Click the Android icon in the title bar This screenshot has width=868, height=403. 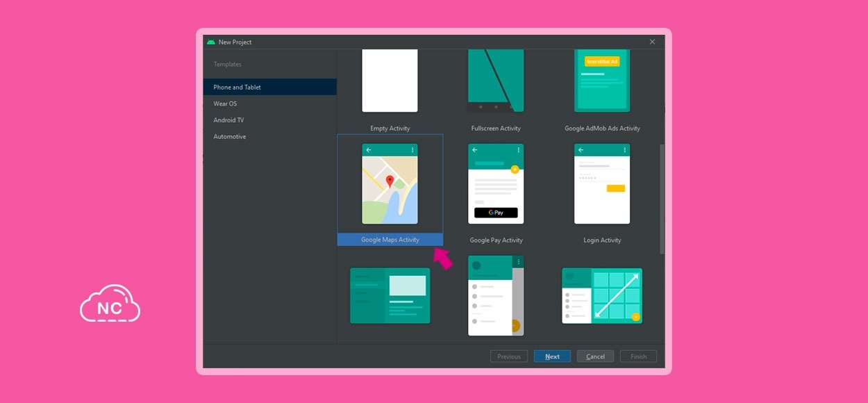click(x=210, y=42)
